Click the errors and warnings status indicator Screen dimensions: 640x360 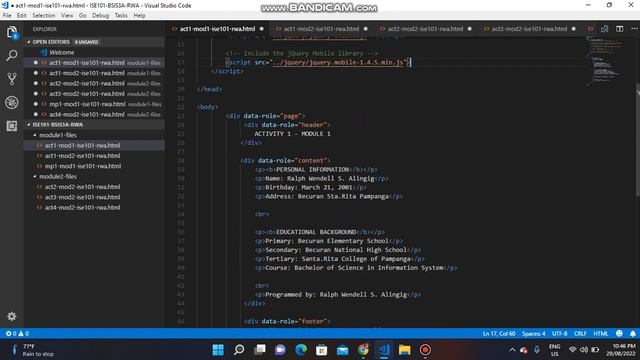click(17, 333)
